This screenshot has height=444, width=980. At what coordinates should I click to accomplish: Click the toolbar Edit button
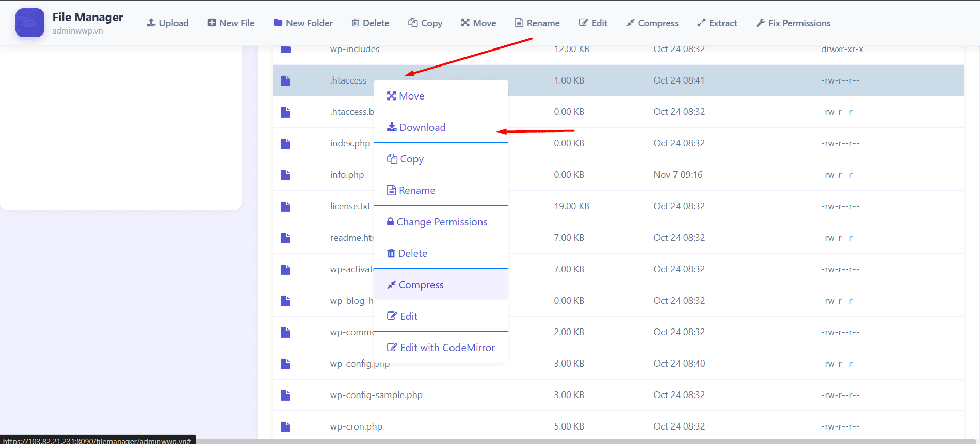coord(593,23)
